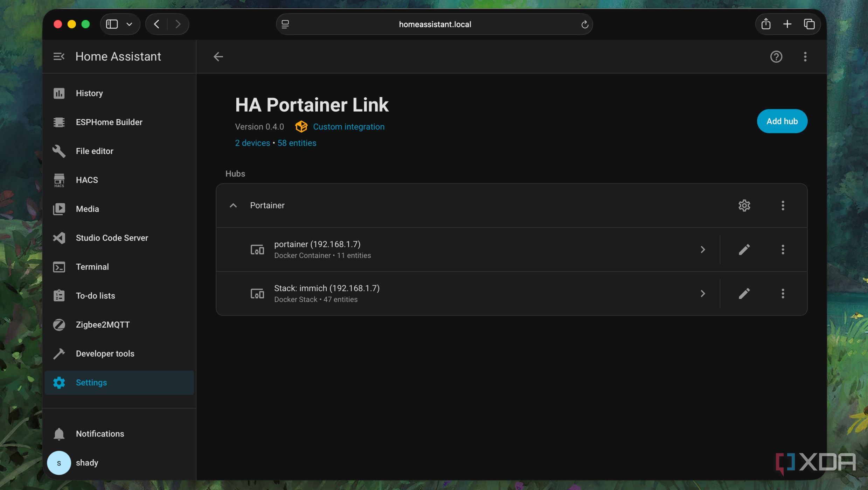The image size is (868, 490).
Task: Go back with the left arrow
Action: click(218, 57)
